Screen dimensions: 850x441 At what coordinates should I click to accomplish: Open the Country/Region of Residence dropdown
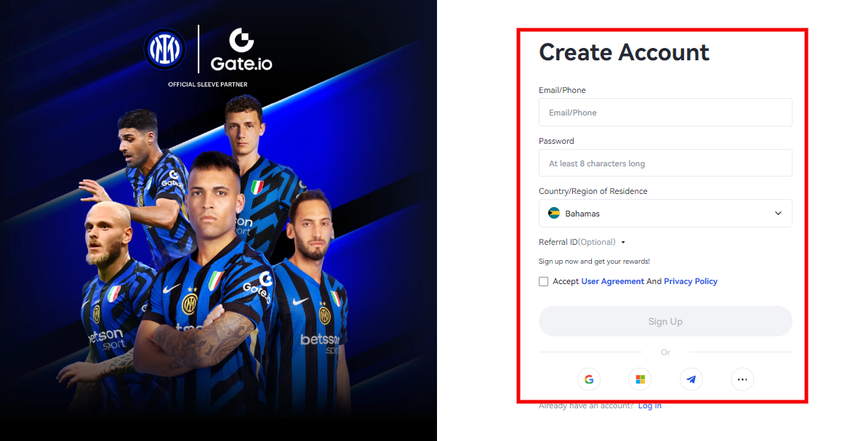[665, 213]
